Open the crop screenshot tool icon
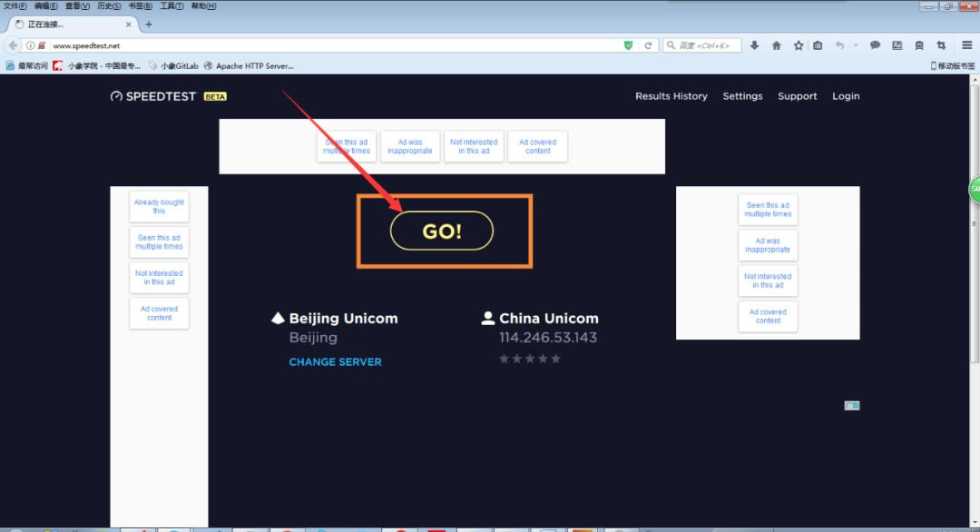The width and height of the screenshot is (980, 532). pos(941,45)
